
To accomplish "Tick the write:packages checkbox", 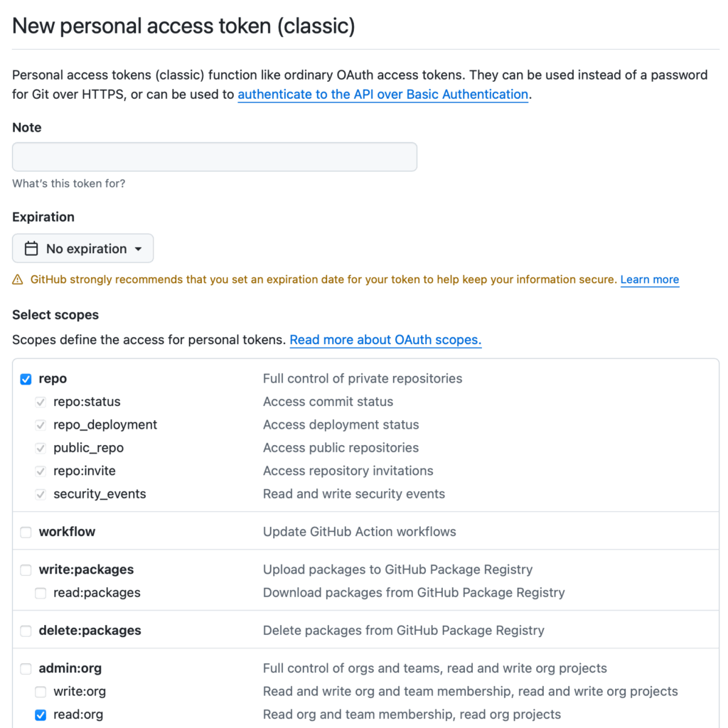I will (x=26, y=569).
